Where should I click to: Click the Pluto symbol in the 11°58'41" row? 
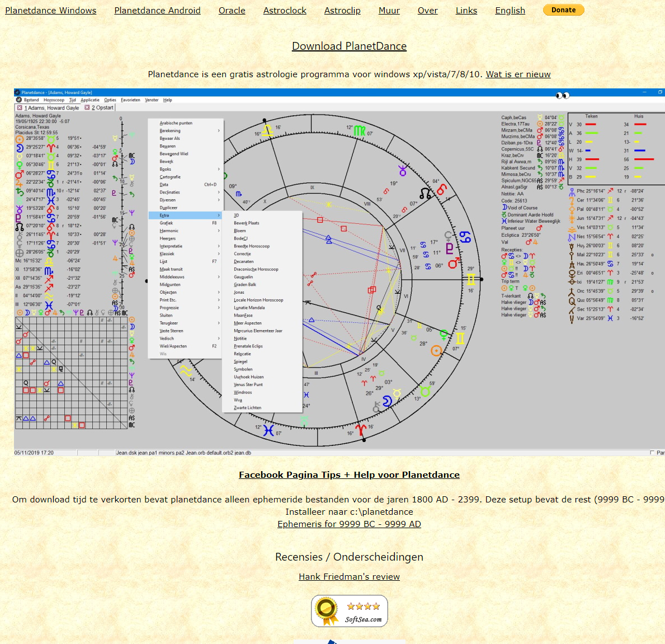pos(18,218)
